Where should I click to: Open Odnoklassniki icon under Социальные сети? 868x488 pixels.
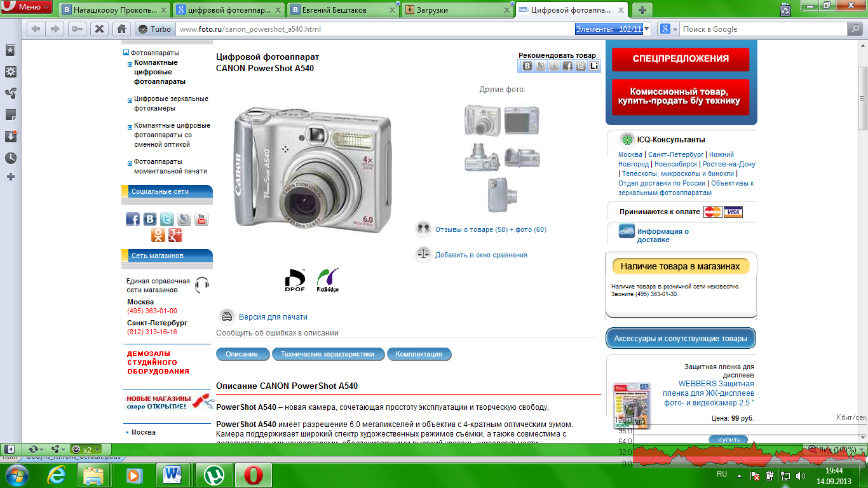click(158, 235)
